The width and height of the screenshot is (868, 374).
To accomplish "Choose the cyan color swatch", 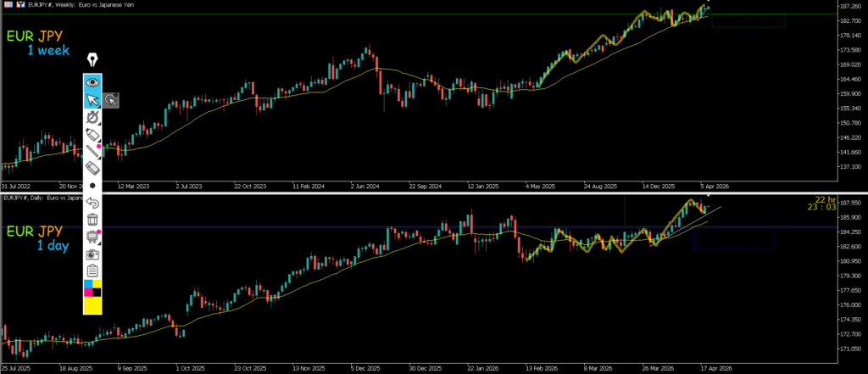I will [88, 284].
